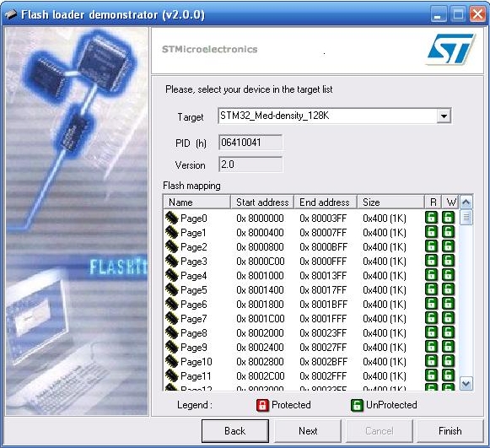Viewport: 490px width, 448px height.
Task: Click the Finish button
Action: (450, 431)
